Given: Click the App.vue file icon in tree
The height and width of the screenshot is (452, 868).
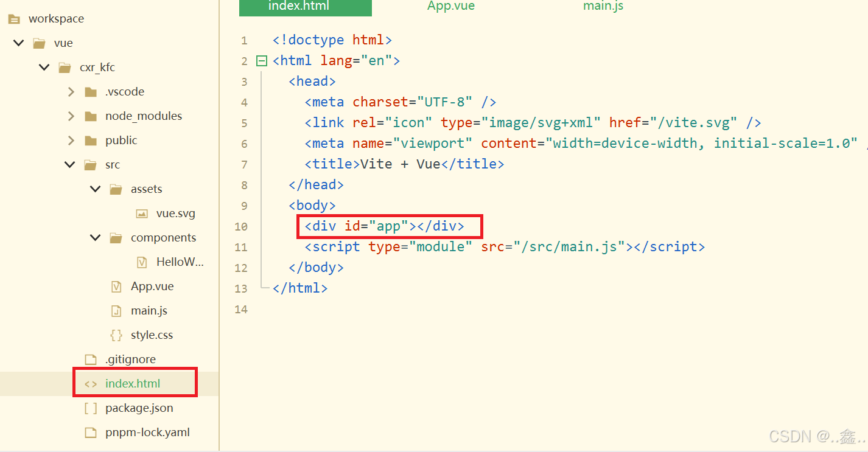Looking at the screenshot, I should [116, 287].
